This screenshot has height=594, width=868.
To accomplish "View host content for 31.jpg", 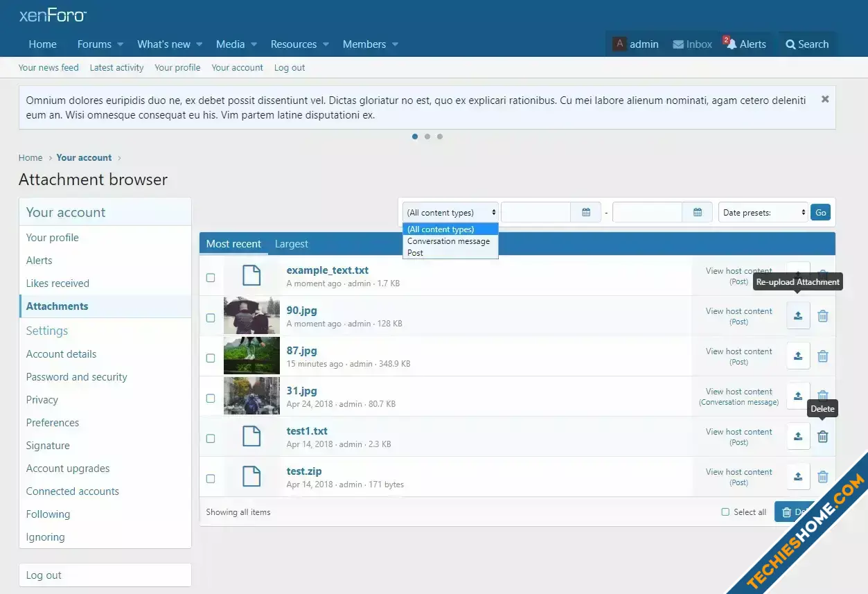I will point(738,392).
